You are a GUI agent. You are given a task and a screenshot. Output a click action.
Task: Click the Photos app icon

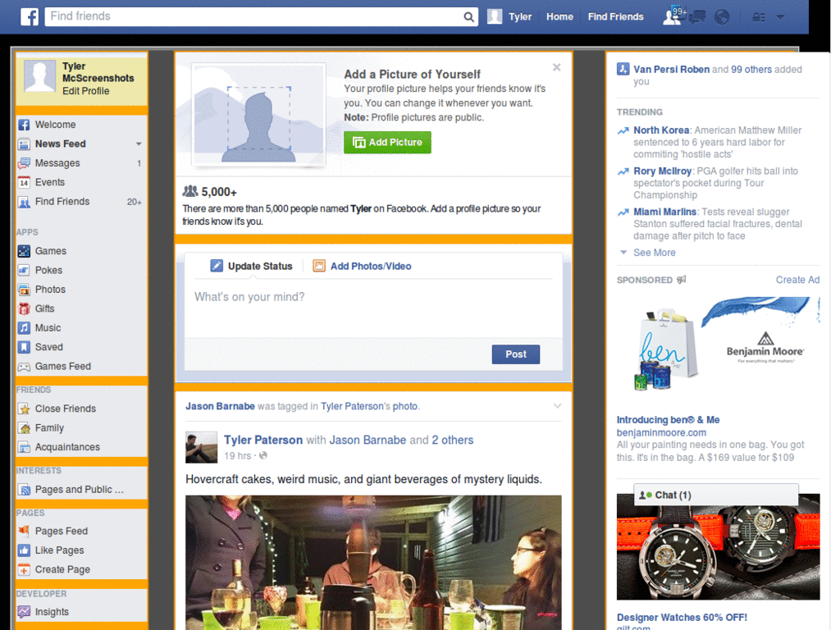[24, 290]
